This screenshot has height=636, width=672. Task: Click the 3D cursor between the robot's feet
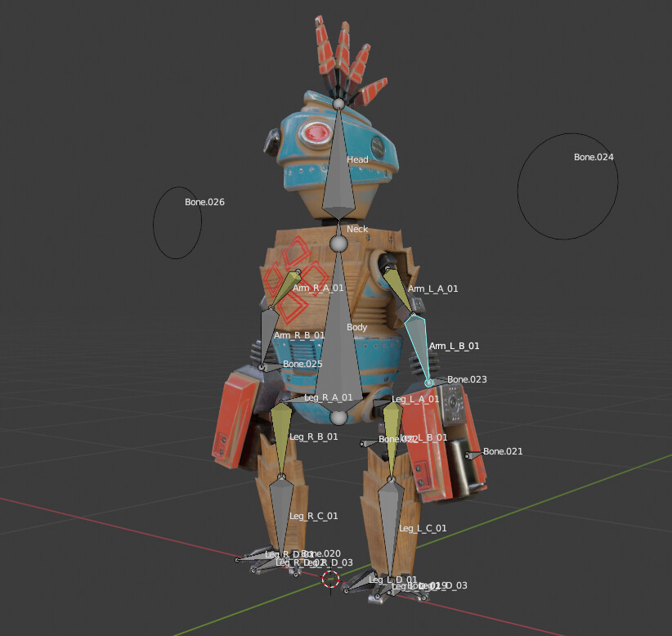pos(330,580)
